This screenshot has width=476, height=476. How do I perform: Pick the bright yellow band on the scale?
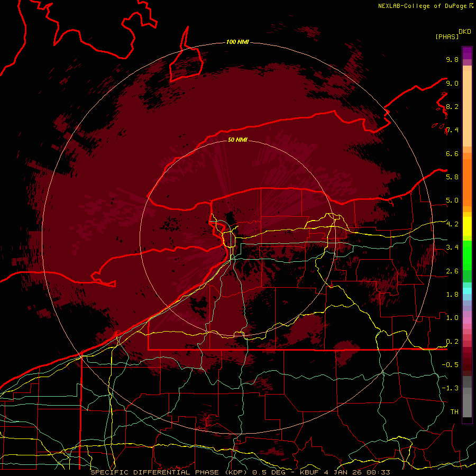(467, 226)
